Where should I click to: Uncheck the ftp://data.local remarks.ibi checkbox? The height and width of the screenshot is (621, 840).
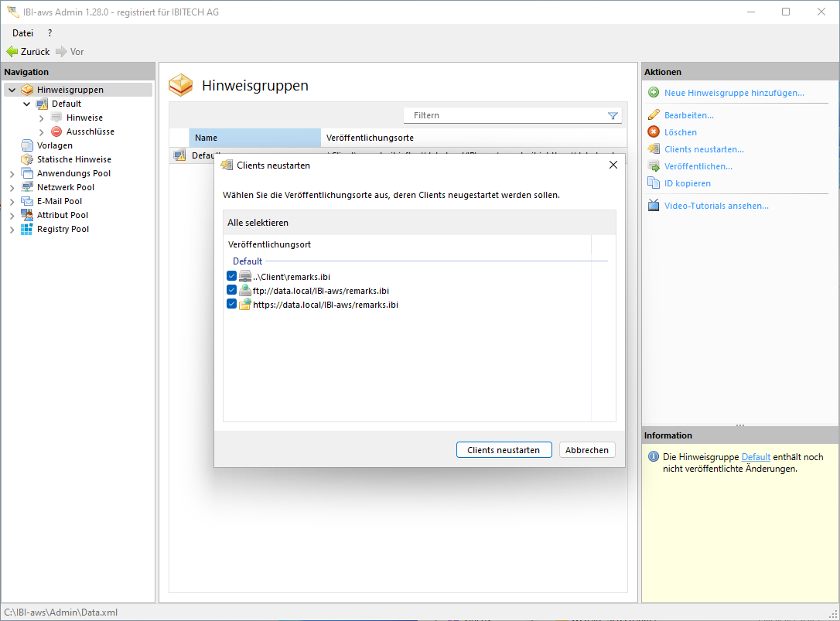(x=232, y=290)
